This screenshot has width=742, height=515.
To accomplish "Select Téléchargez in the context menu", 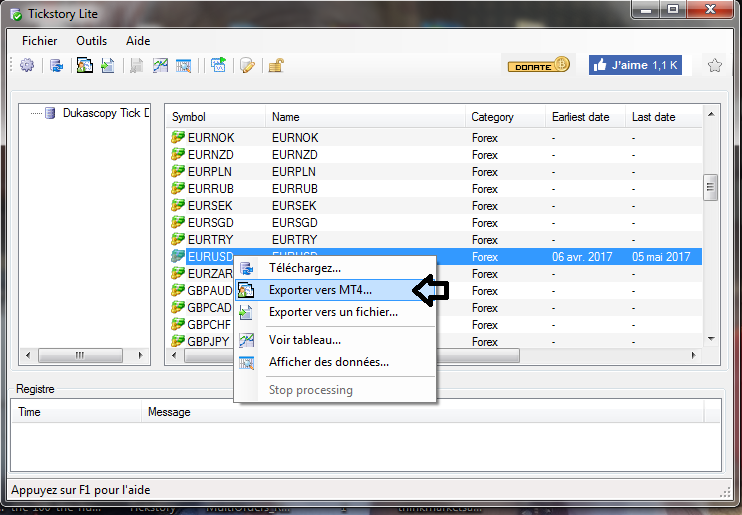I will tap(304, 268).
